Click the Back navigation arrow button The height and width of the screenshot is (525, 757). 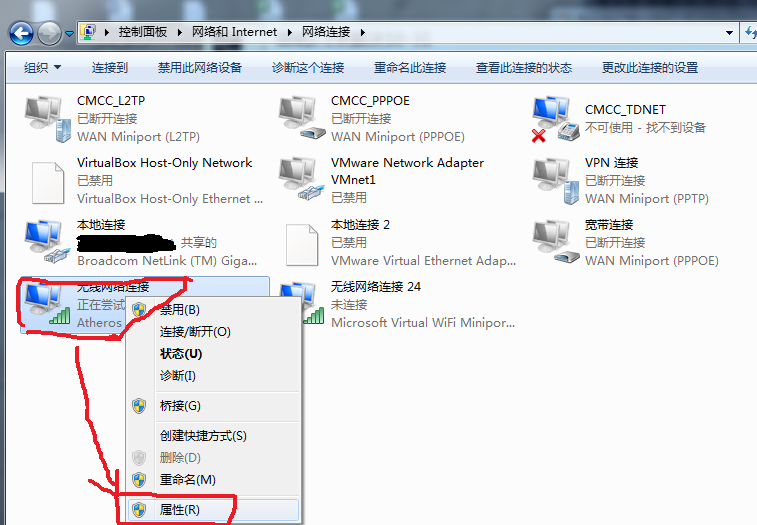pyautogui.click(x=21, y=34)
